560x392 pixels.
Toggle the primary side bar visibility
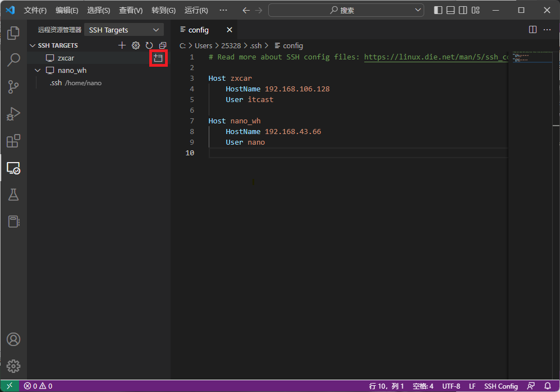(438, 10)
